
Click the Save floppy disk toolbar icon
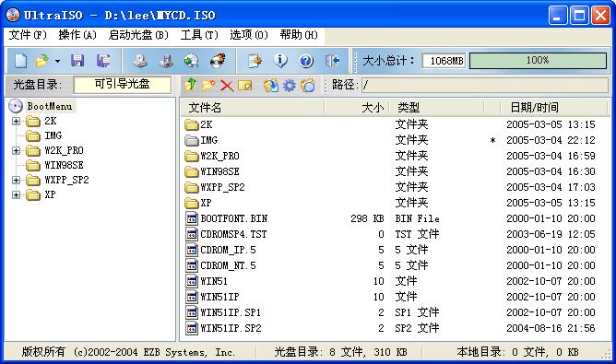(77, 61)
